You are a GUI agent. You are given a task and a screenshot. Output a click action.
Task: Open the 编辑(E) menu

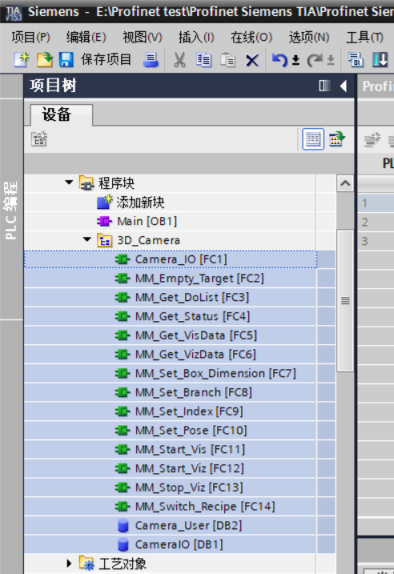(86, 37)
